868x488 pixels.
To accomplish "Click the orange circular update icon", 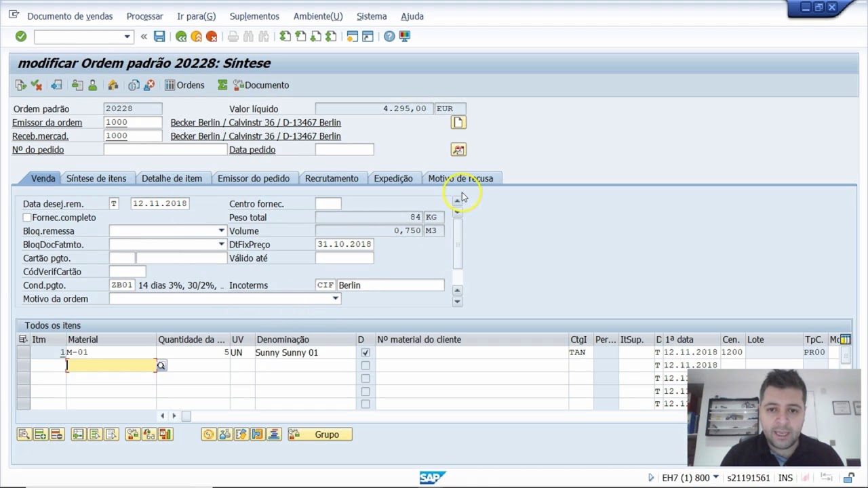I will [208, 434].
